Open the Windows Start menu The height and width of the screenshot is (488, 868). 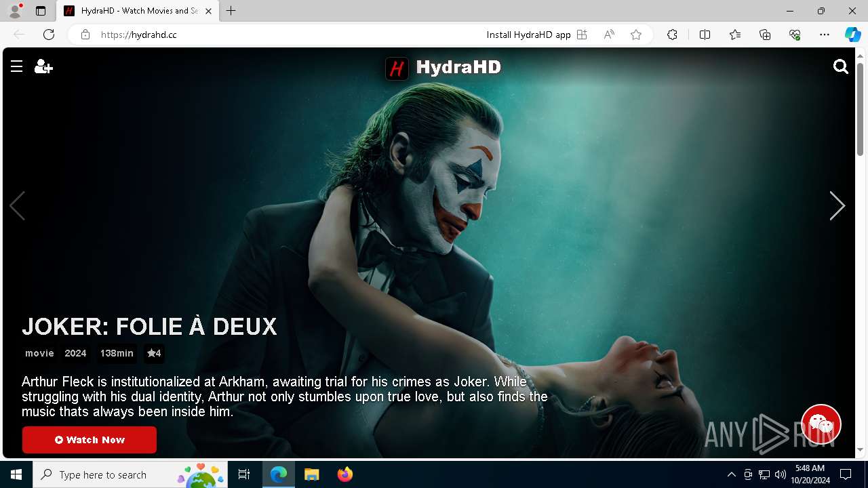16,474
